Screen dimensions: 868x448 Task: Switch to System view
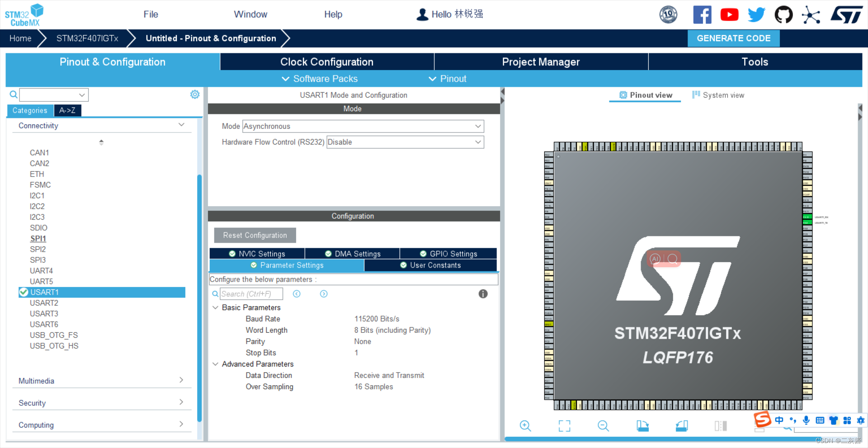click(718, 95)
